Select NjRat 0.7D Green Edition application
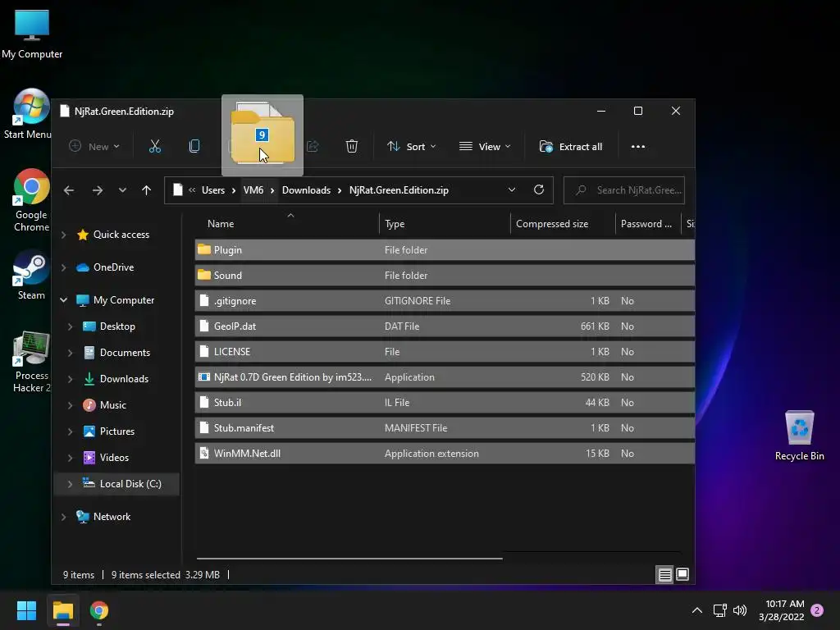The width and height of the screenshot is (840, 630). pos(445,377)
